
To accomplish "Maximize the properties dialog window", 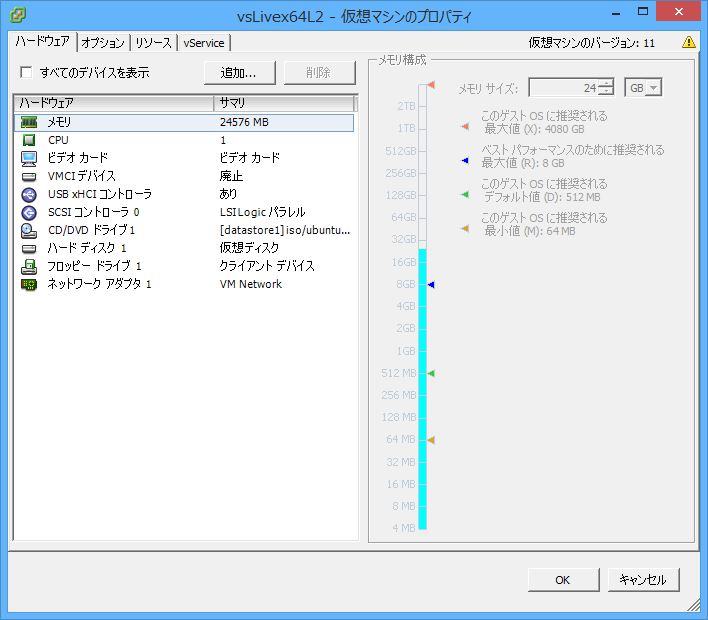I will [643, 11].
